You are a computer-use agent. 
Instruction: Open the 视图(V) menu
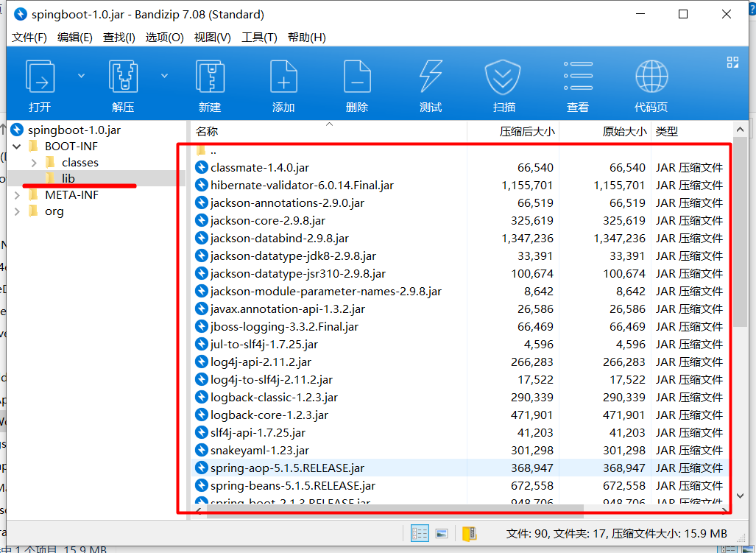(x=212, y=37)
